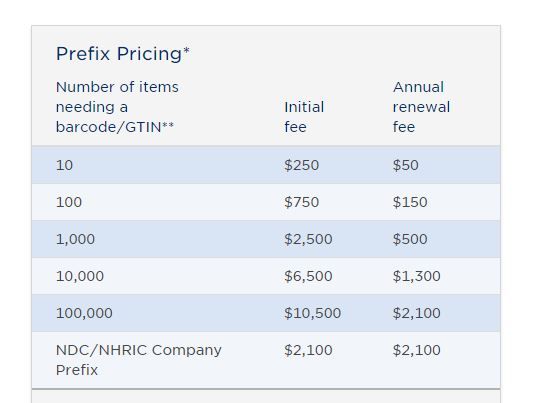Select the 100 items row quantity
The height and width of the screenshot is (403, 533).
click(x=69, y=202)
